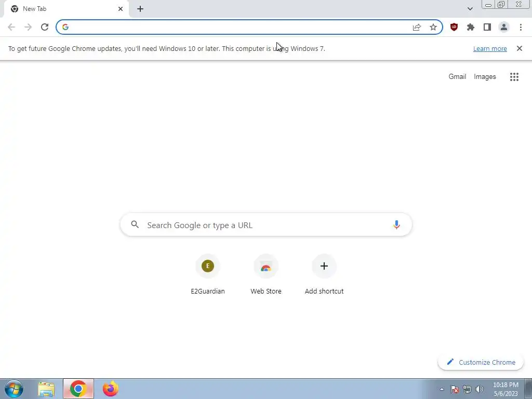Screen dimensions: 532x399
Task: Bookmark this tab with the star
Action: 433,27
